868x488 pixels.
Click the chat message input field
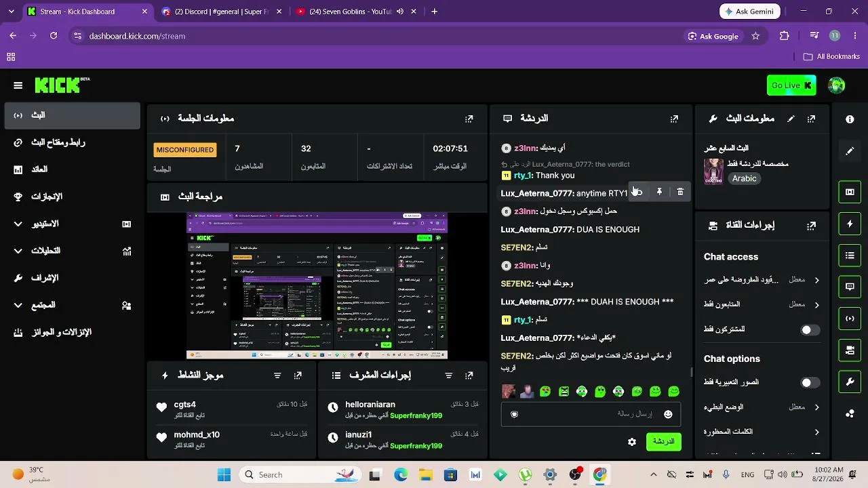[x=591, y=414]
